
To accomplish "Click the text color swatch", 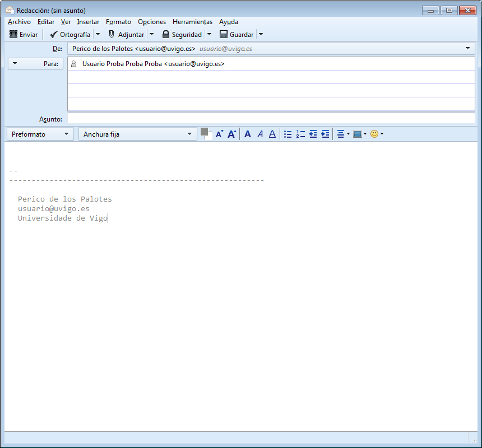I will click(205, 132).
